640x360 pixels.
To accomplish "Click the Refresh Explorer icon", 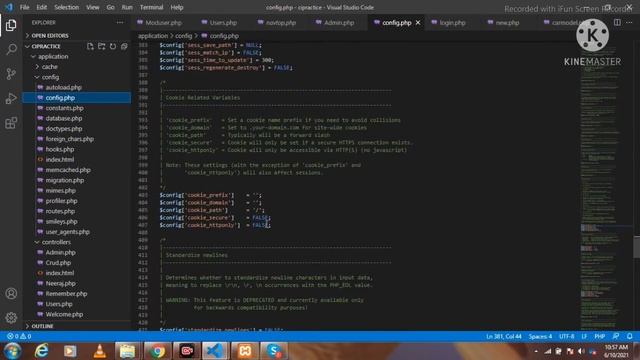I will point(113,46).
